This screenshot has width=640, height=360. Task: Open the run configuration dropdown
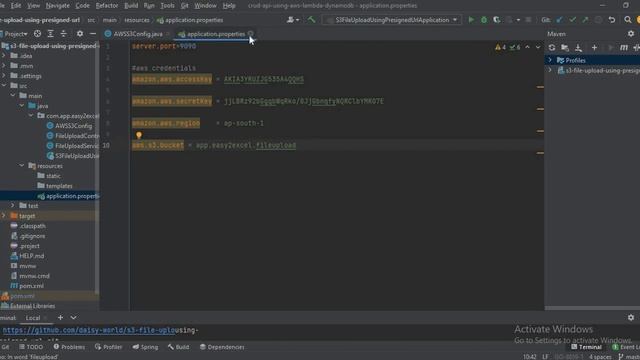click(x=392, y=20)
